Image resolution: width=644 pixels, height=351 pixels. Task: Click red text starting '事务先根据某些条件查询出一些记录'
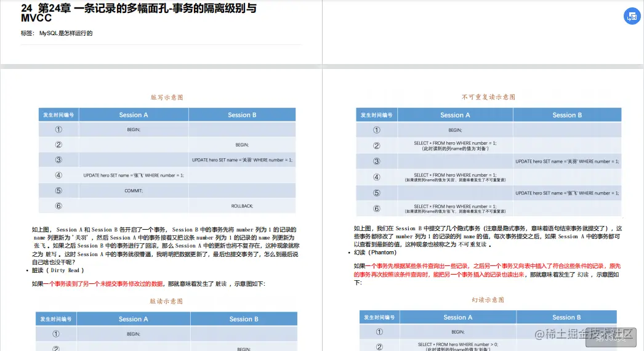tap(487, 270)
